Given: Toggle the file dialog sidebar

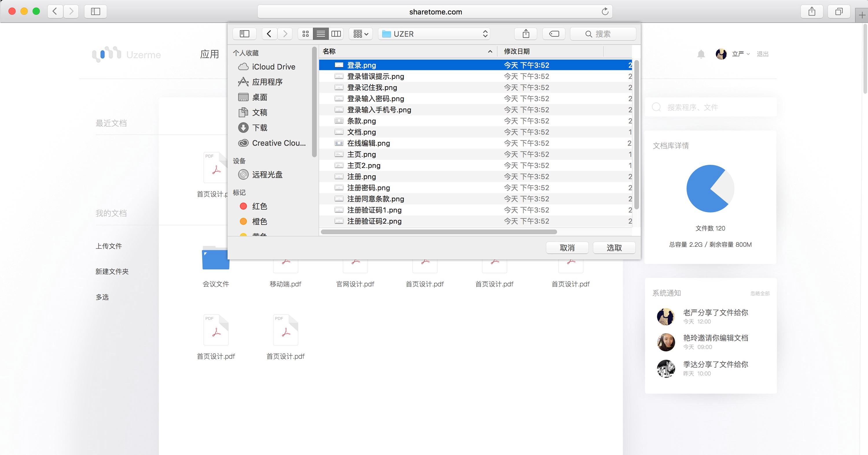Looking at the screenshot, I should pos(244,34).
